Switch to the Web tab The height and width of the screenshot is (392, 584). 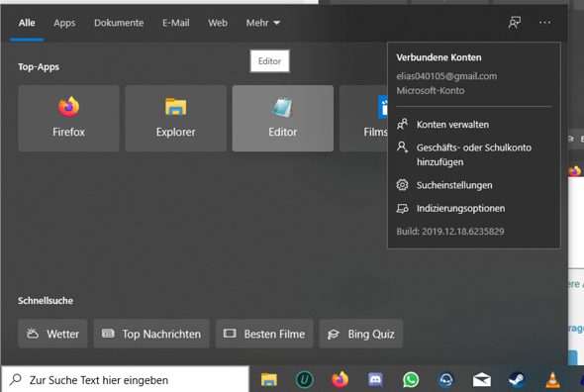pyautogui.click(x=218, y=23)
